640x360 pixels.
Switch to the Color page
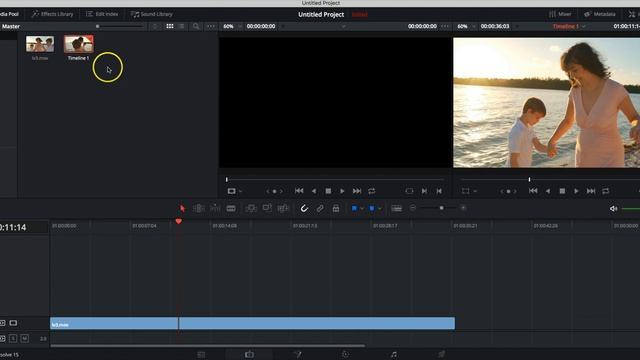[x=345, y=355]
